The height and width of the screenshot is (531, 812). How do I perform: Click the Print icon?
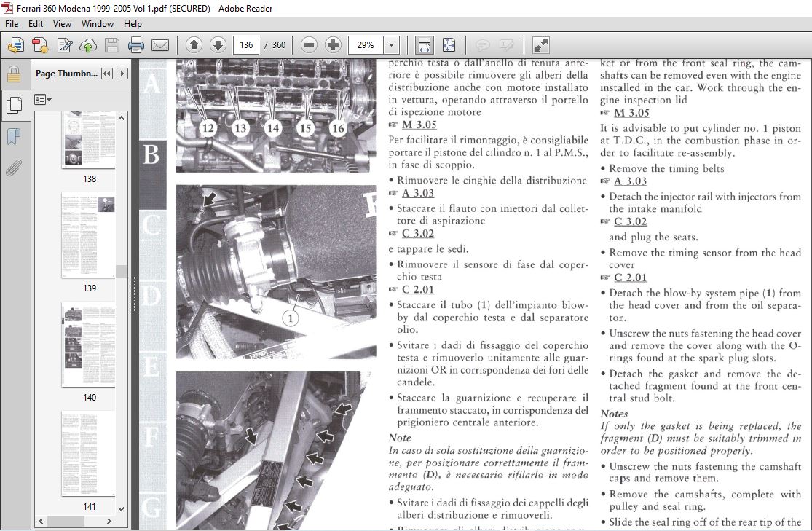coord(136,46)
